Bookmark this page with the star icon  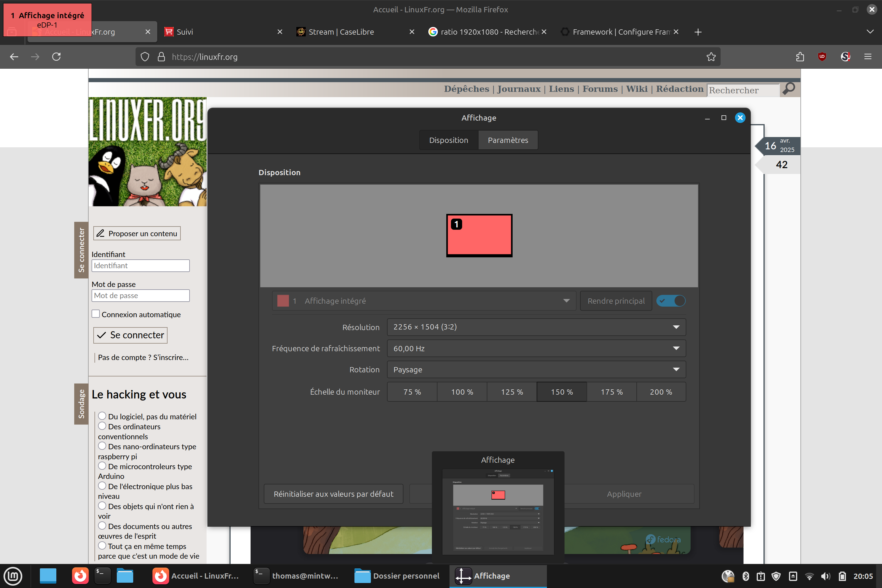tap(711, 57)
